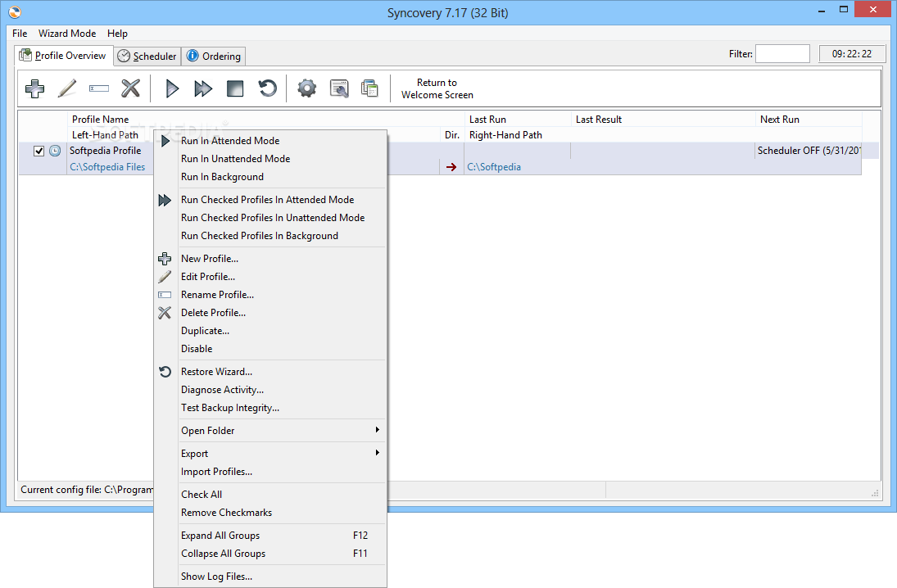Click into the Filter input field
This screenshot has width=897, height=588.
coord(782,54)
